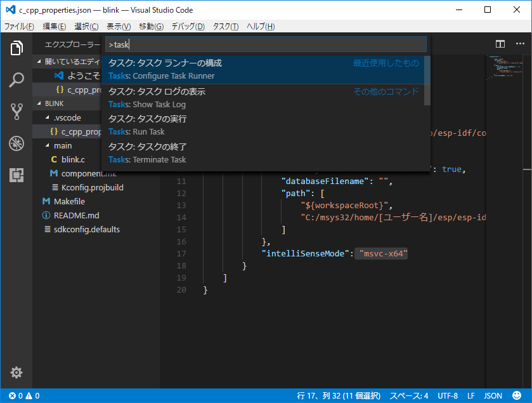Click the editor minimap preview

(505, 67)
